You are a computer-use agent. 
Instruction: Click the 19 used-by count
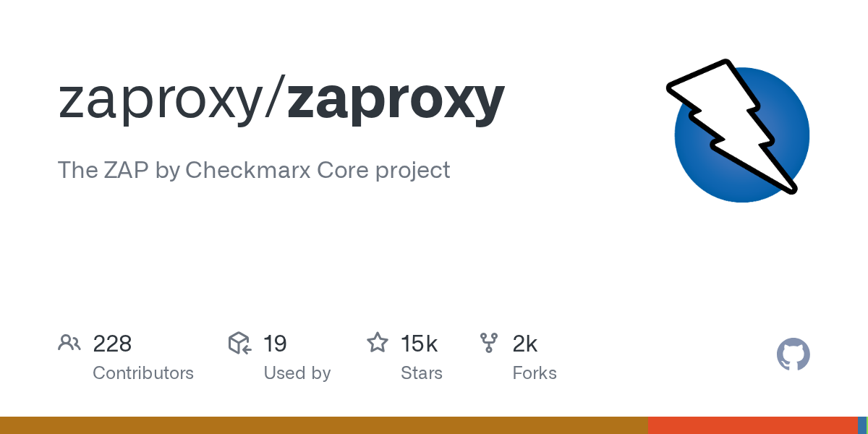pos(275,344)
